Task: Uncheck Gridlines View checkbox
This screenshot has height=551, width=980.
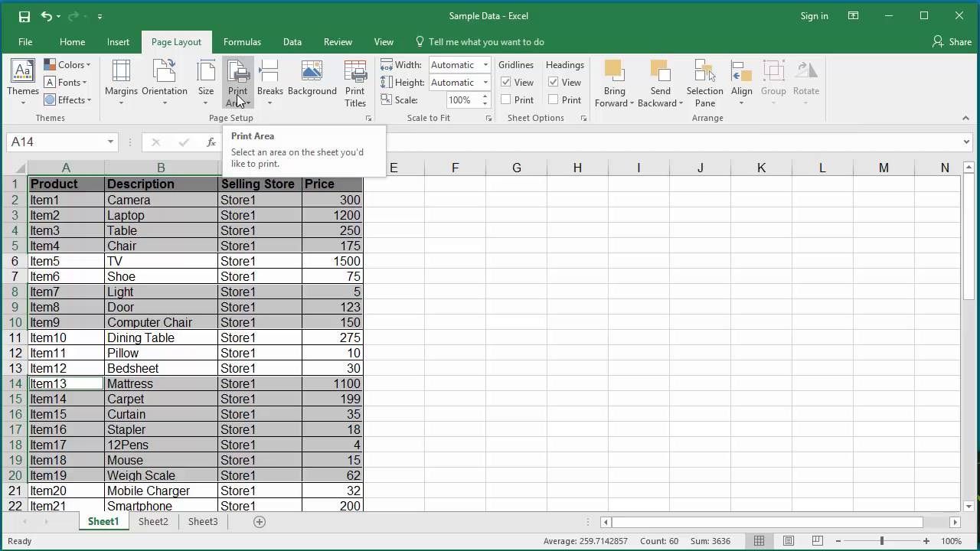Action: [506, 83]
